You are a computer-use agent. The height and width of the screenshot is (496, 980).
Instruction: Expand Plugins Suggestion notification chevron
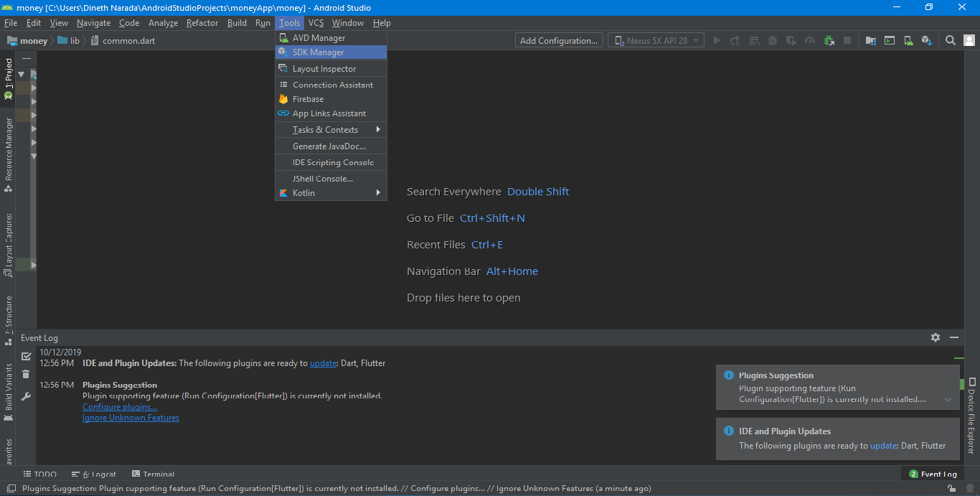(x=948, y=399)
